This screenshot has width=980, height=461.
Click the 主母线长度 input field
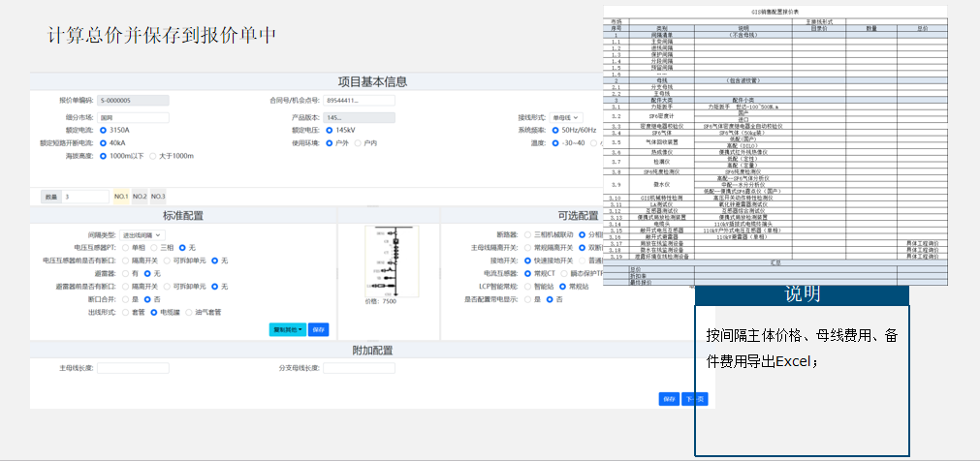tap(133, 369)
